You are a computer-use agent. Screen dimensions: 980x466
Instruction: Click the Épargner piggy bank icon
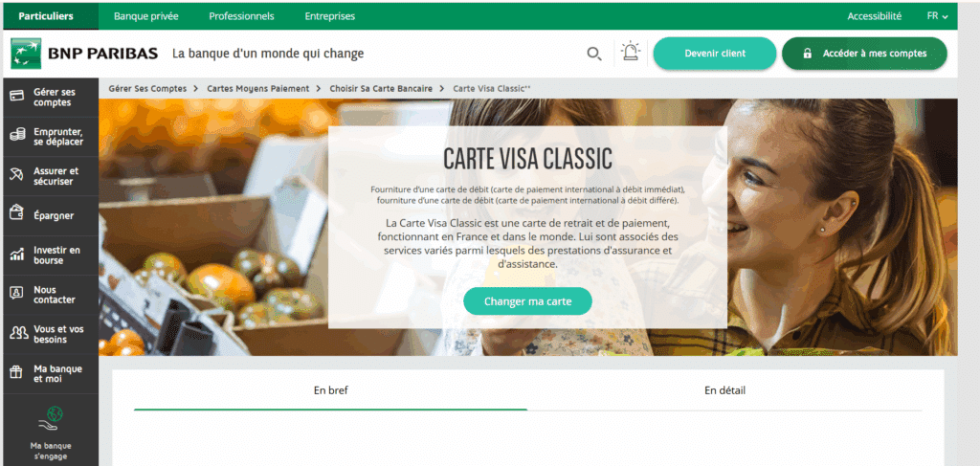(17, 215)
